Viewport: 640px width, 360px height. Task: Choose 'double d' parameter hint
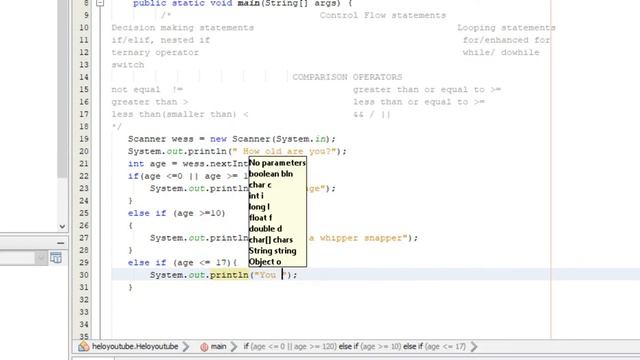265,229
